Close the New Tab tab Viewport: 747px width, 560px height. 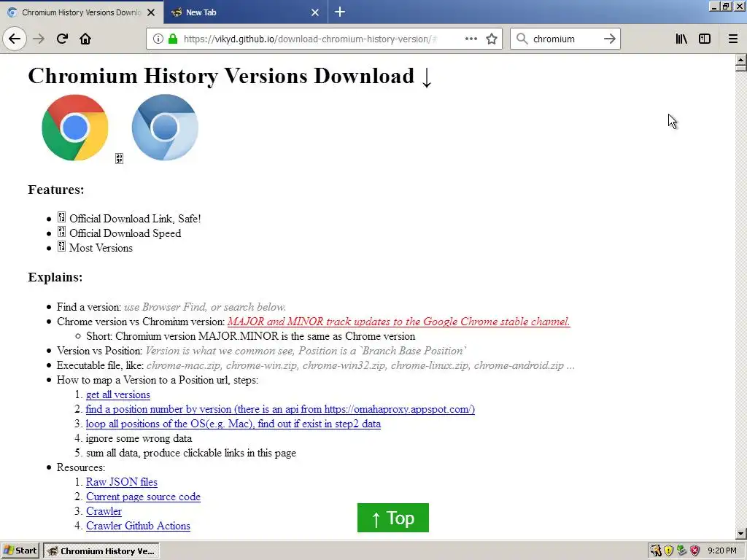coord(315,12)
